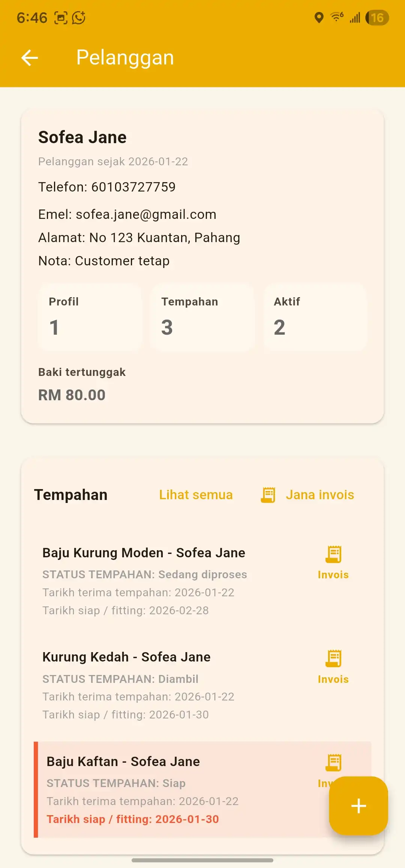Select the Aktif count card
Image resolution: width=405 pixels, height=868 pixels.
315,317
